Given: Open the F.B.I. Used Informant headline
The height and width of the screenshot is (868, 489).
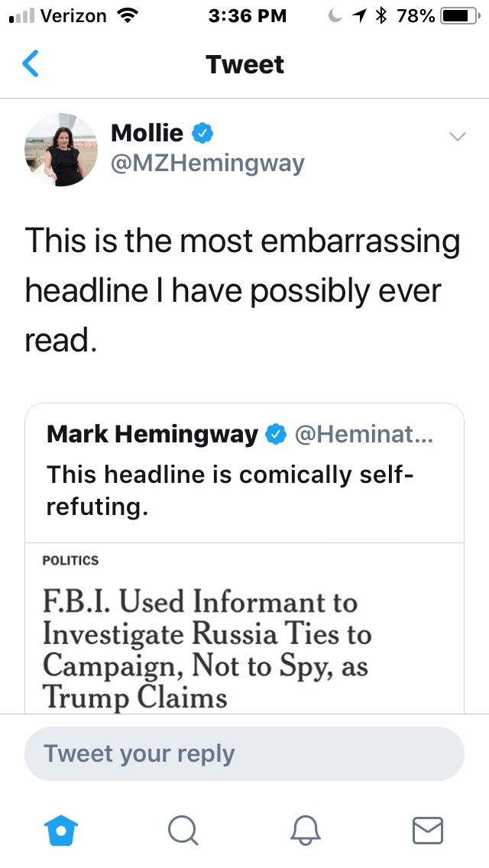Looking at the screenshot, I should pos(207,649).
